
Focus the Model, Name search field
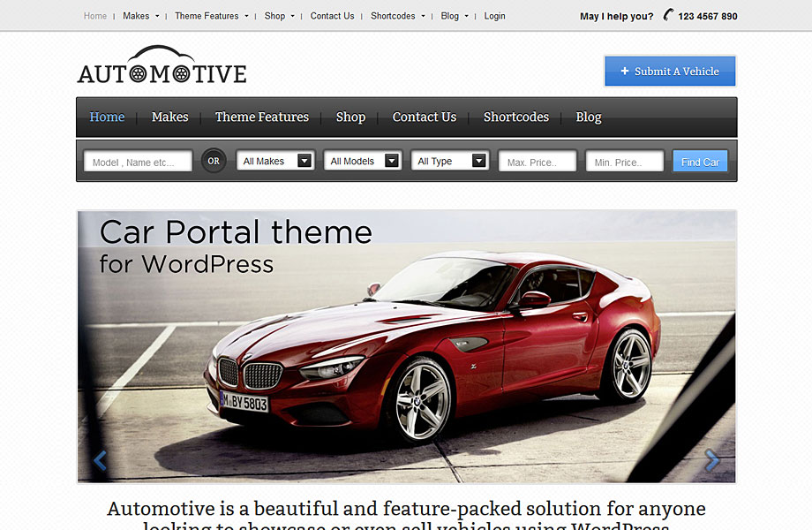[x=138, y=161]
